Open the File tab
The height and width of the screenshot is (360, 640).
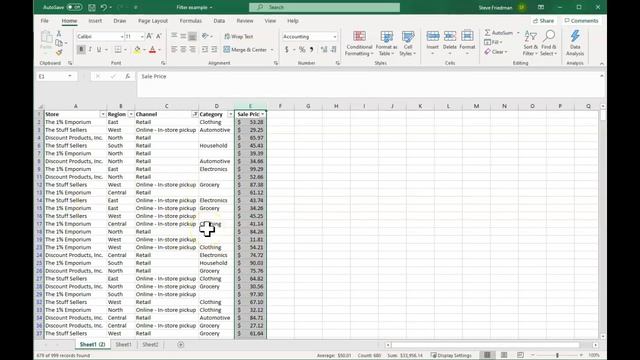point(44,21)
